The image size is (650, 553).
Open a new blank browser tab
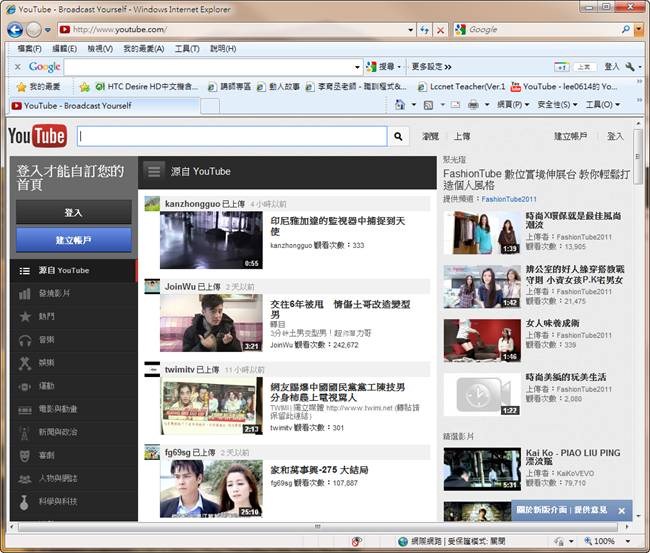click(x=210, y=106)
